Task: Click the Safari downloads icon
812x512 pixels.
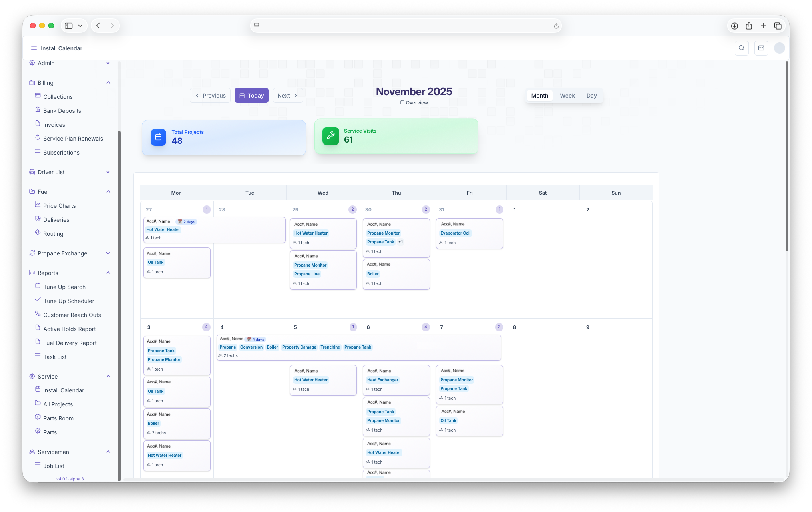Action: point(734,26)
